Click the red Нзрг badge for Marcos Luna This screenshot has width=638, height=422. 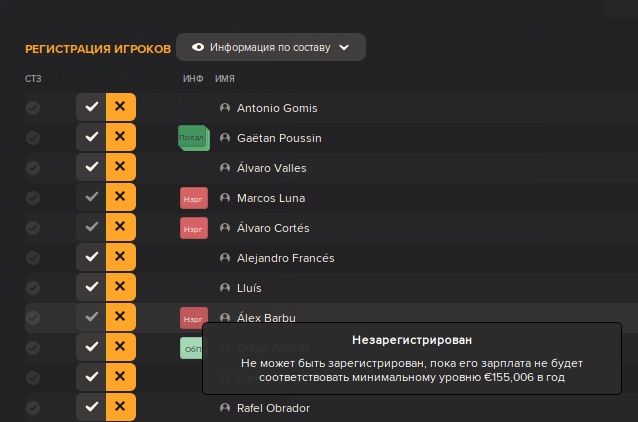193,198
